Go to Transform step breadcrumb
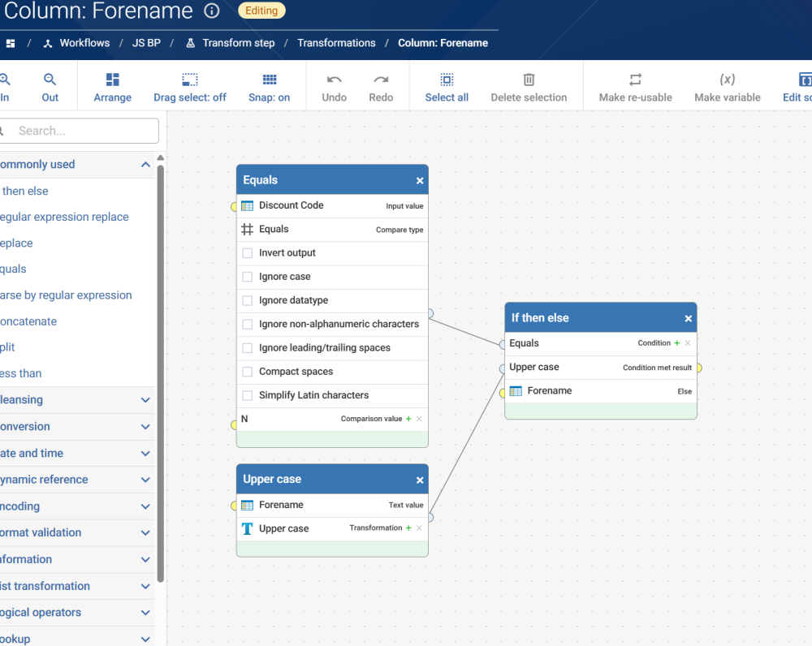The image size is (812, 646). click(238, 43)
